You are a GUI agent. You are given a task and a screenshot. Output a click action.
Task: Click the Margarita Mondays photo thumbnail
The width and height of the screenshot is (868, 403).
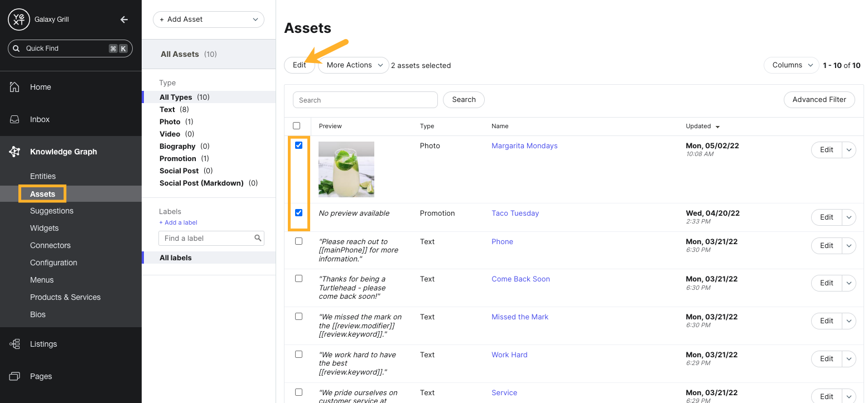pos(346,169)
